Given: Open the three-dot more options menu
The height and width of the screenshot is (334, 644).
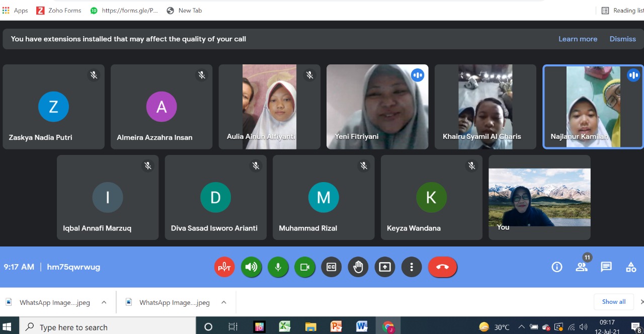Looking at the screenshot, I should pyautogui.click(x=412, y=267).
